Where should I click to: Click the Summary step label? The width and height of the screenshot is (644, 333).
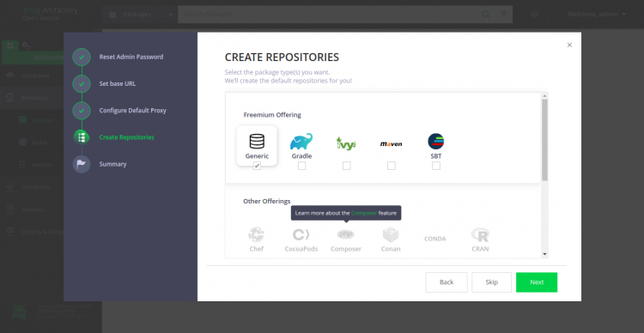point(113,164)
